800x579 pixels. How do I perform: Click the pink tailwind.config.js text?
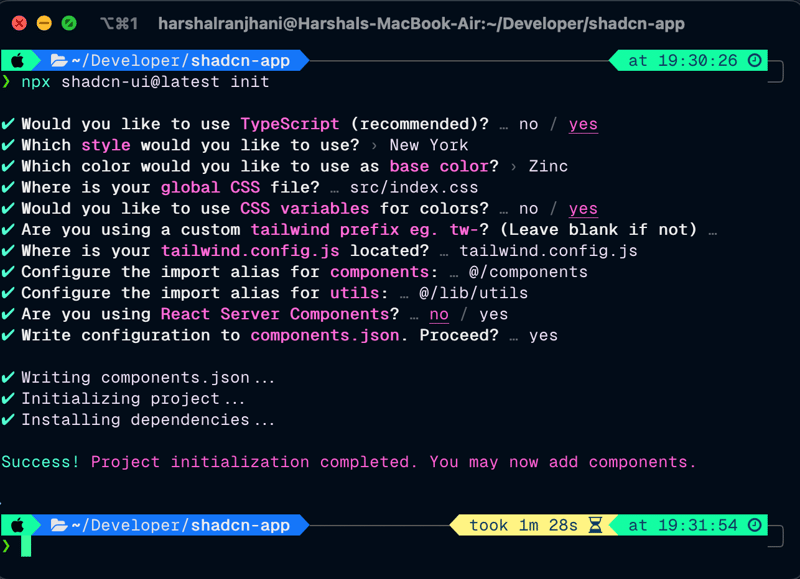(x=250, y=251)
